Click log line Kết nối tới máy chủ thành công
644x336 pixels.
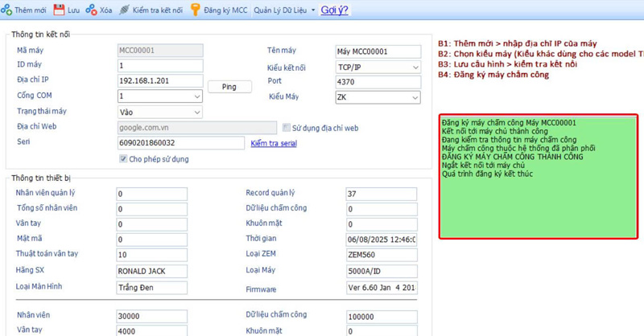[x=495, y=131]
